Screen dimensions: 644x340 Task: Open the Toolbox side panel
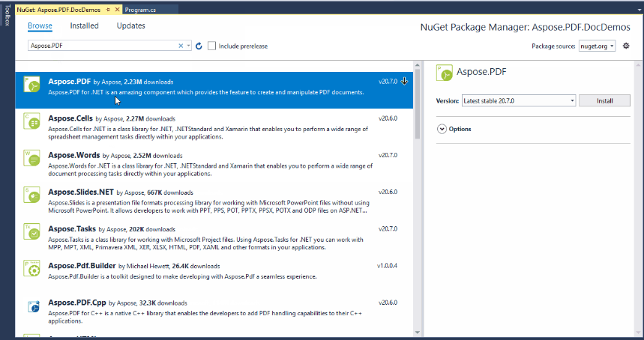pyautogui.click(x=7, y=16)
